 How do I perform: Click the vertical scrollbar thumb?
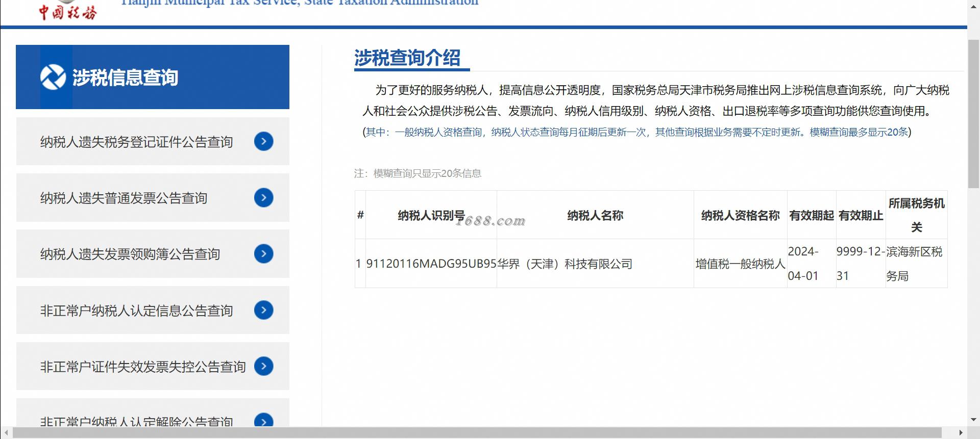point(973,114)
